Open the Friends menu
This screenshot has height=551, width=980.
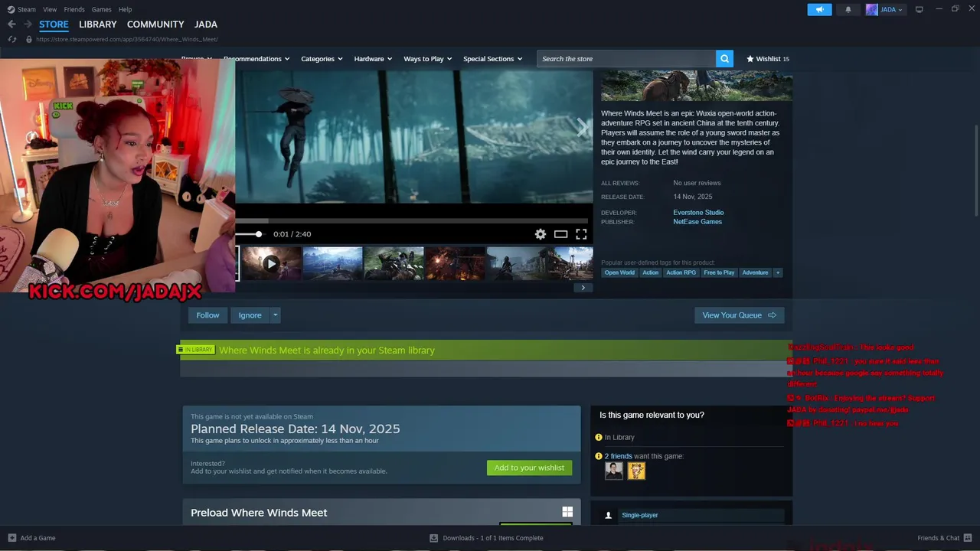pyautogui.click(x=74, y=9)
